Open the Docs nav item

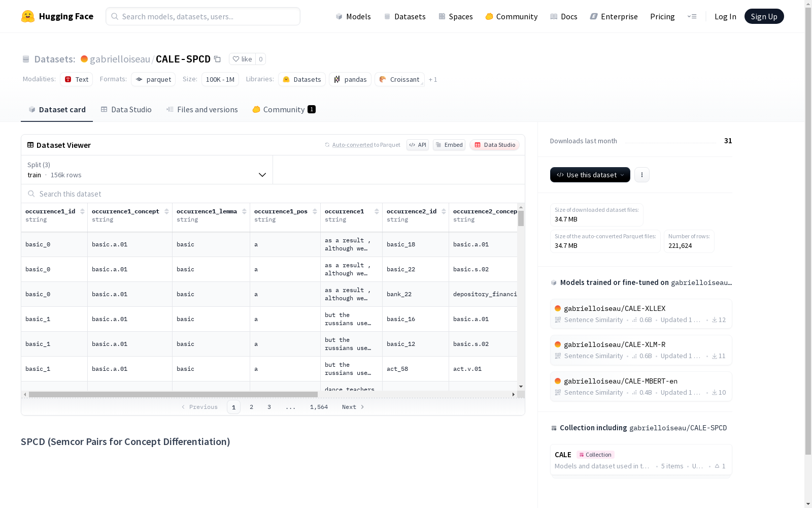pos(564,16)
